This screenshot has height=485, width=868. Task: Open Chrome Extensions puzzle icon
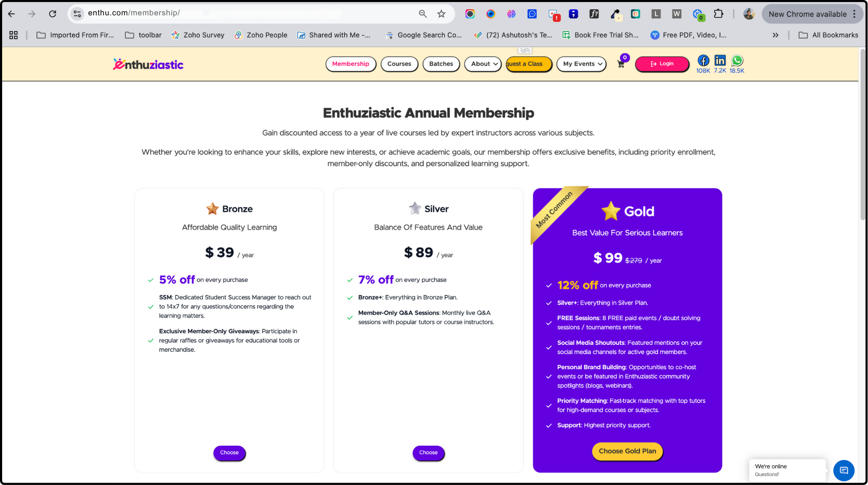(718, 14)
